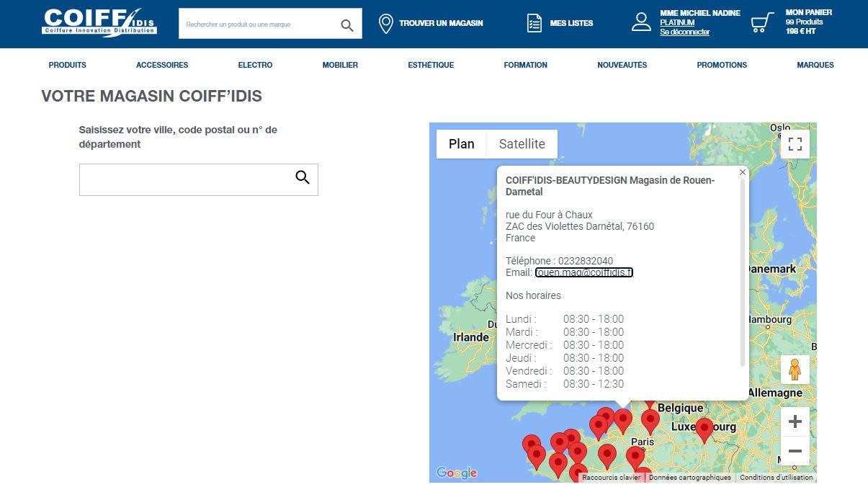Open the Electro menu
The width and height of the screenshot is (868, 500).
click(255, 65)
